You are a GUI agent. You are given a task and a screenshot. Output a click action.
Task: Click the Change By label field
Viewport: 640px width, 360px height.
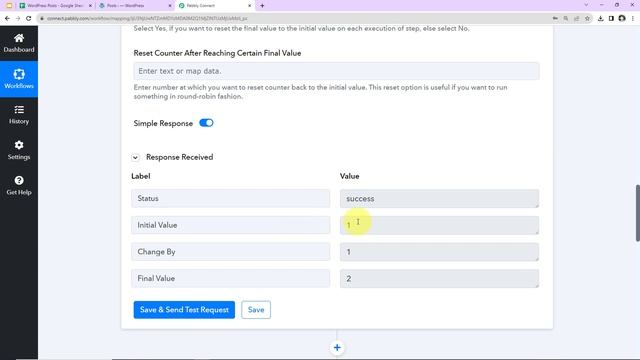(x=231, y=252)
